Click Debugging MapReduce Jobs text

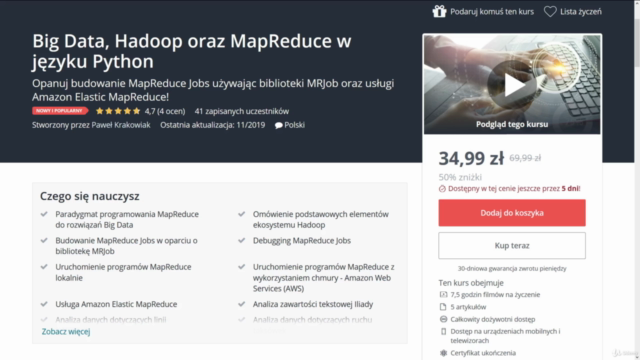tap(302, 240)
